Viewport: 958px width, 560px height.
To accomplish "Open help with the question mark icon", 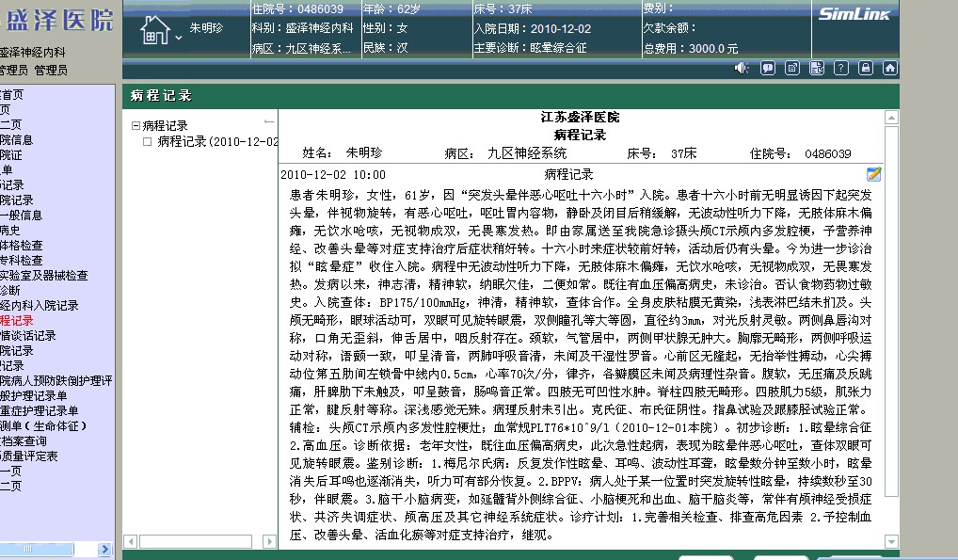I will coord(841,68).
